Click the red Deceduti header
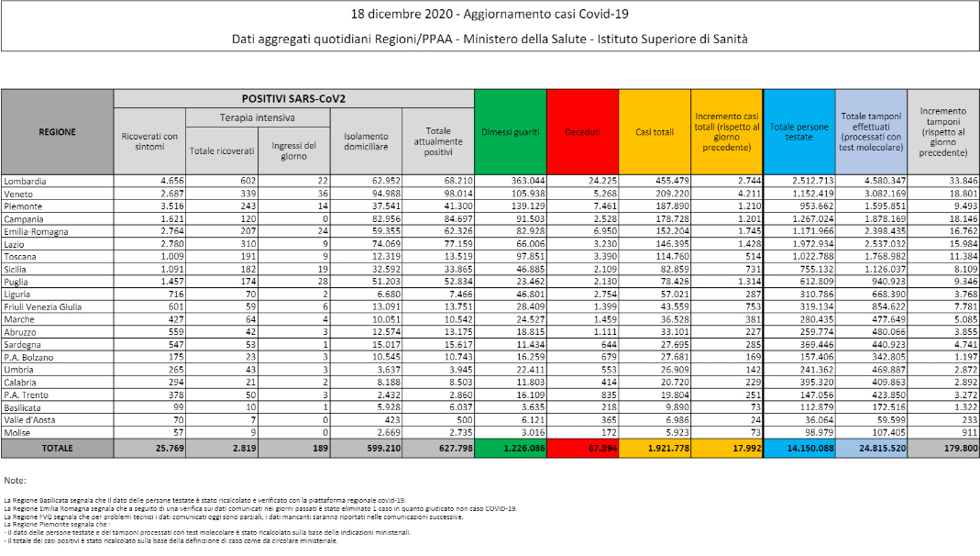The image size is (980, 556). click(582, 132)
